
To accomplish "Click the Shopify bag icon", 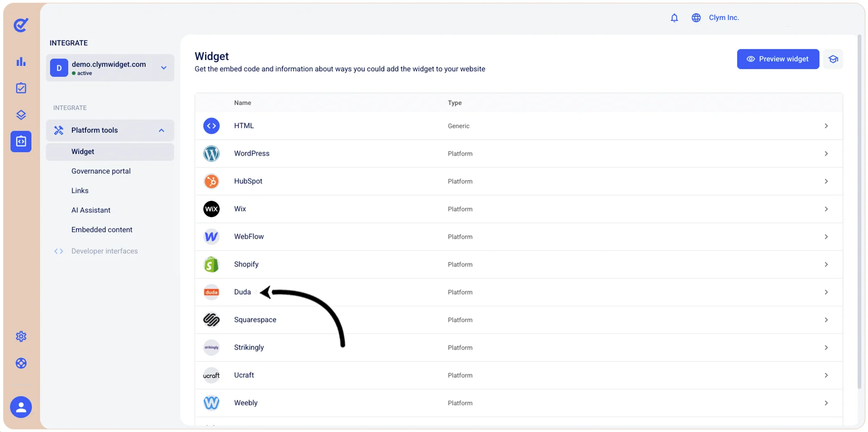I will [211, 264].
